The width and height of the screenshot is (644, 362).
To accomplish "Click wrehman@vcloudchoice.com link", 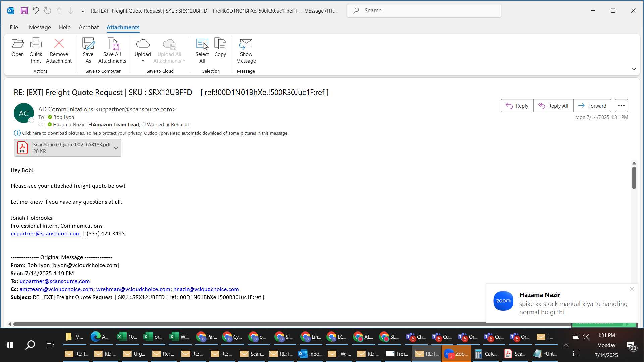I will (133, 289).
